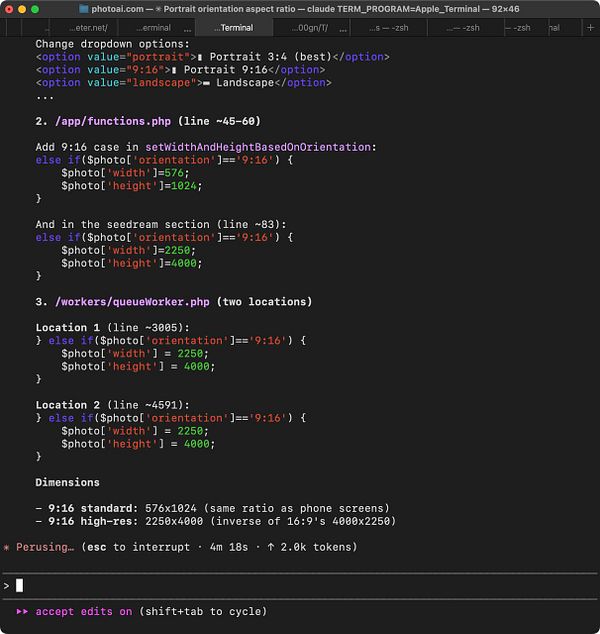The height and width of the screenshot is (634, 600).
Task: Click the 'Portrait 9:16' option line
Action: (x=180, y=70)
